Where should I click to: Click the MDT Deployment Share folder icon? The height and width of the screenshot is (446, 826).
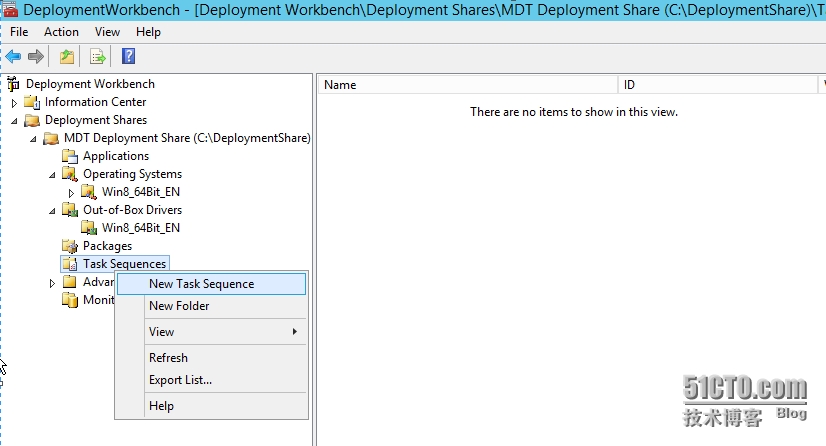click(51, 138)
